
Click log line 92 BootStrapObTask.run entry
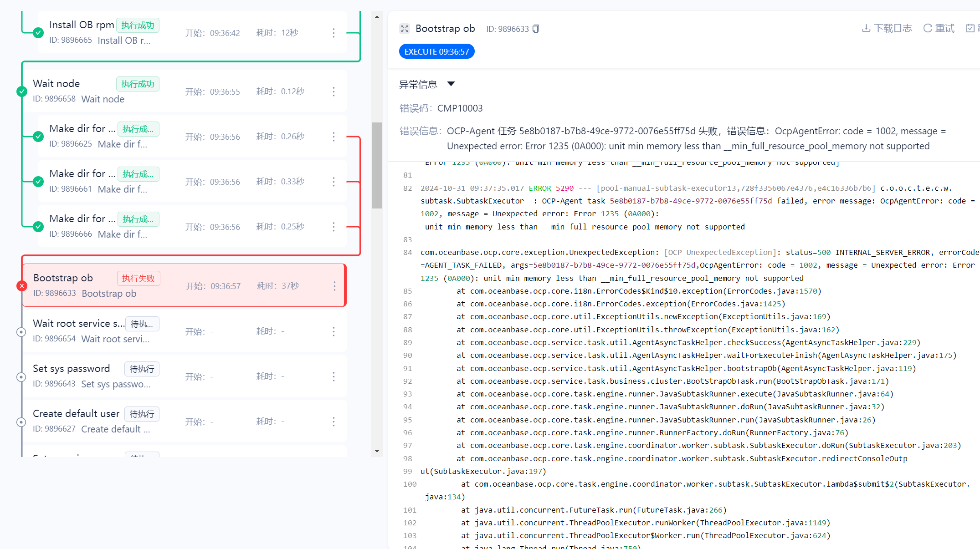pos(672,381)
